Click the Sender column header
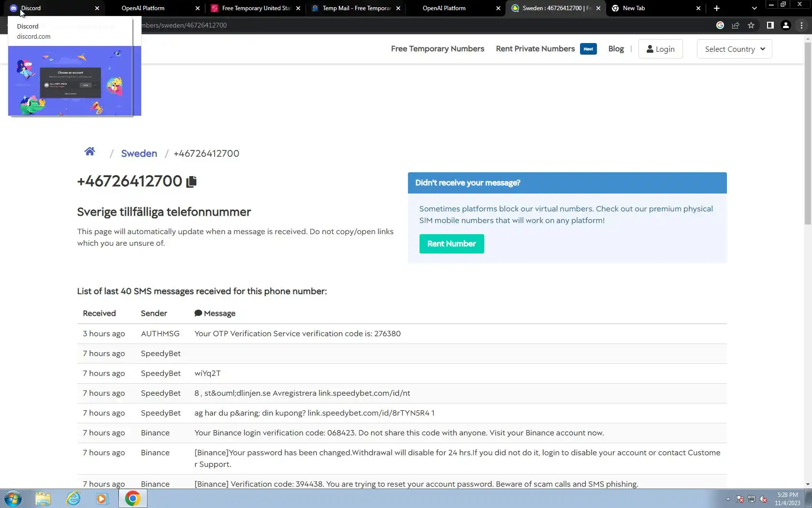This screenshot has width=812, height=508. [x=154, y=314]
